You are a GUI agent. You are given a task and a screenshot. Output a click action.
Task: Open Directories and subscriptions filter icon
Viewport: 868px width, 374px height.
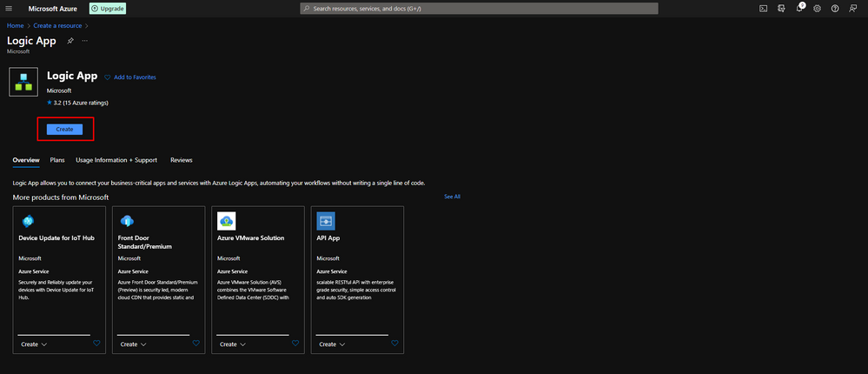pyautogui.click(x=781, y=9)
